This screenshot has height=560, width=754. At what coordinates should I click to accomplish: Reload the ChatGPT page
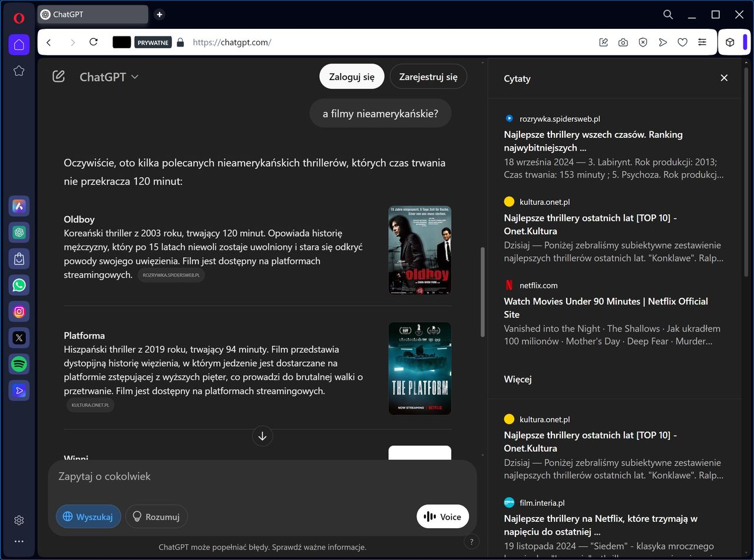93,42
